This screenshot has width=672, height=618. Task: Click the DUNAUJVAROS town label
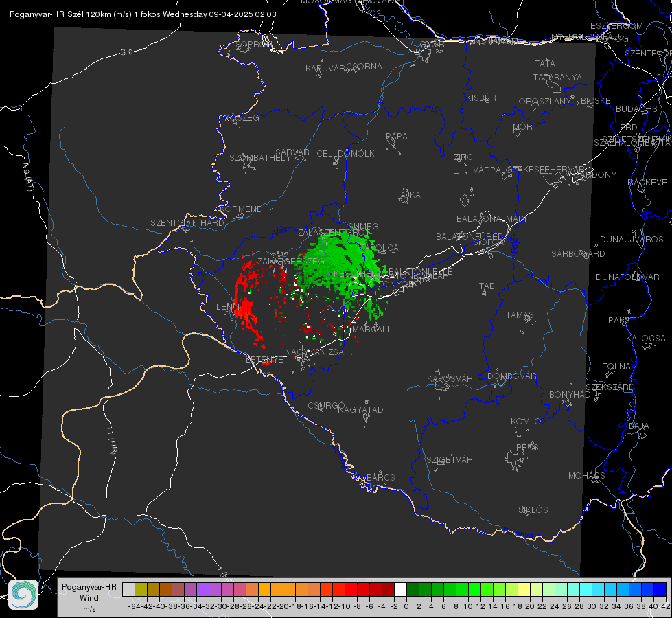click(x=632, y=240)
